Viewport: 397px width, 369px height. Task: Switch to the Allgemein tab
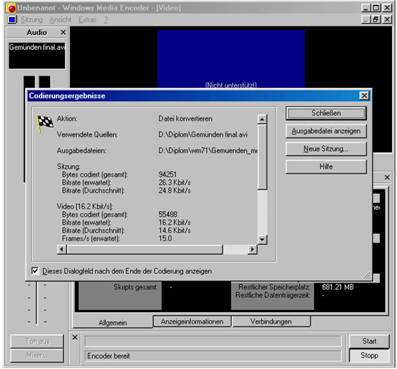click(x=113, y=322)
